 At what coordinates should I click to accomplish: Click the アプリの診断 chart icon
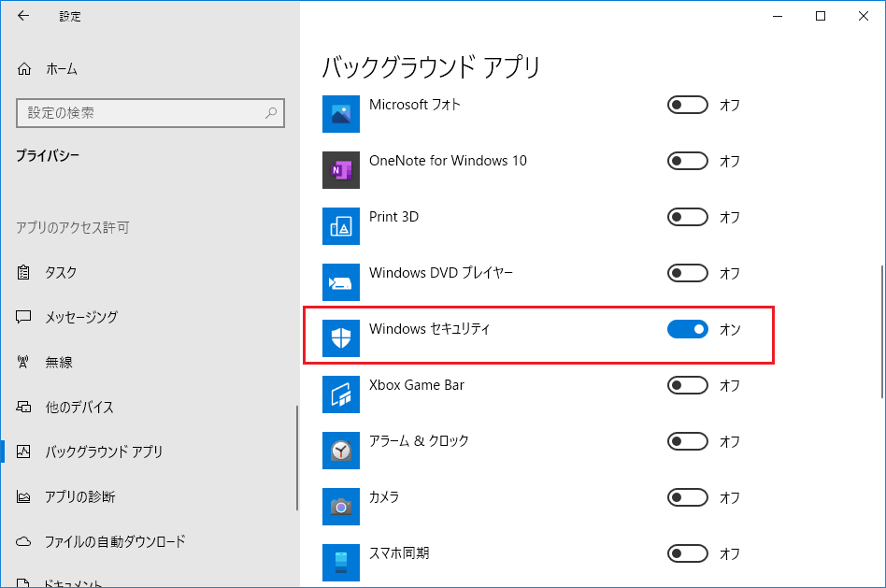[23, 496]
